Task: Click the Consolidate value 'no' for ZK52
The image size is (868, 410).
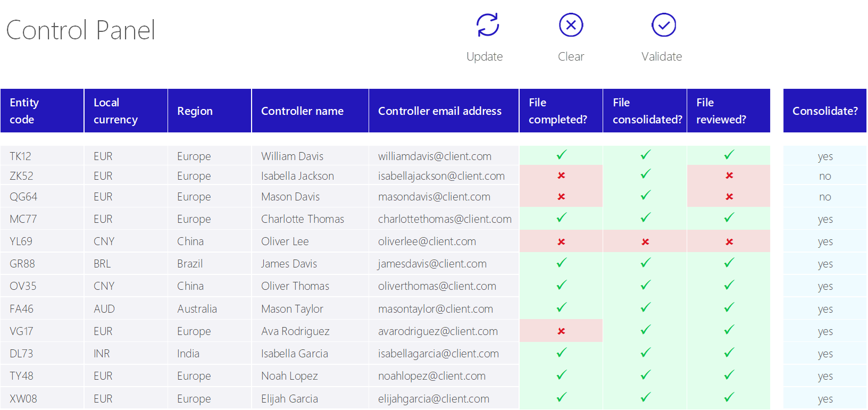Action: click(x=825, y=177)
